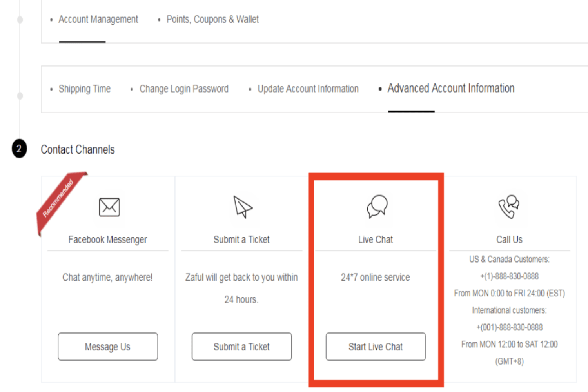This screenshot has width=588, height=392.
Task: Select the Advanced Account Information tab
Action: tap(451, 88)
